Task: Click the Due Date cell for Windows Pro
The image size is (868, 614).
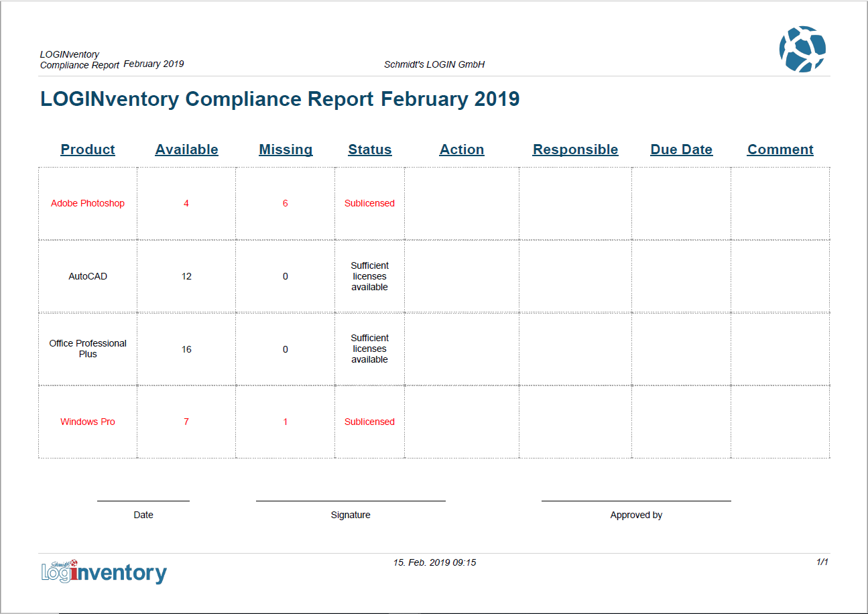Action: pyautogui.click(x=681, y=422)
